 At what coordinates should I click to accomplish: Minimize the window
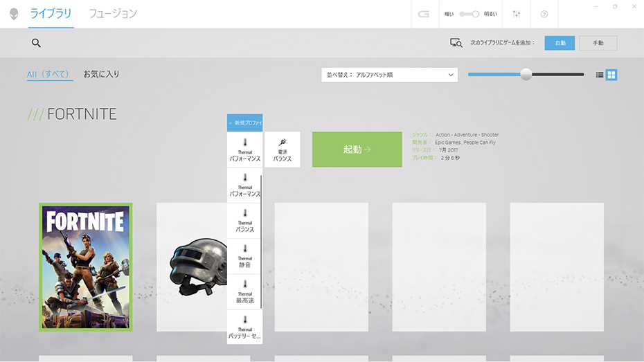(x=596, y=6)
